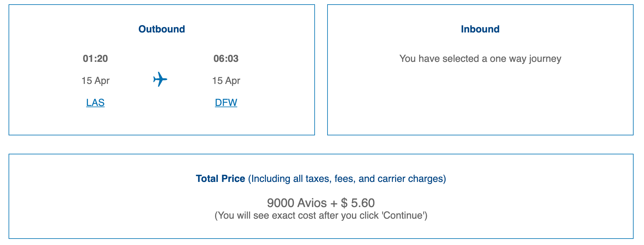Click the 15 Apr date under 01:20

click(95, 81)
